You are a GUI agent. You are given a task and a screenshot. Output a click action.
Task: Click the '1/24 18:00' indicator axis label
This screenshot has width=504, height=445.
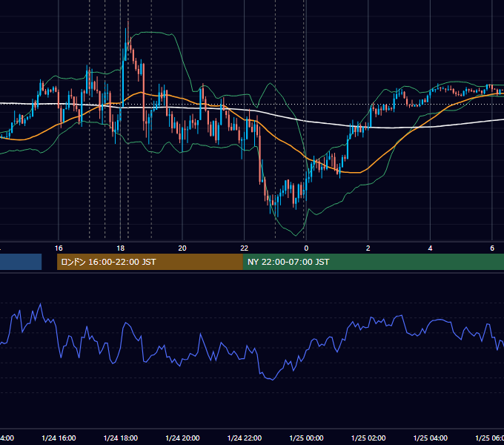121,438
